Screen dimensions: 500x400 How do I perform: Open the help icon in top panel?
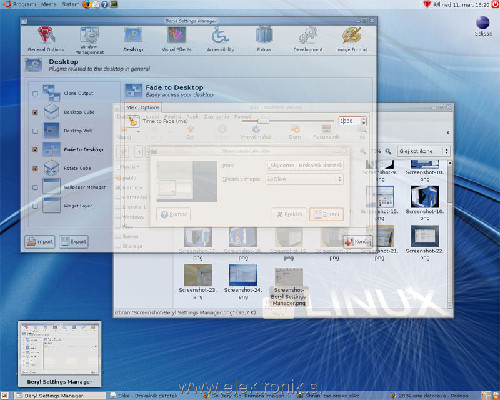(x=105, y=4)
